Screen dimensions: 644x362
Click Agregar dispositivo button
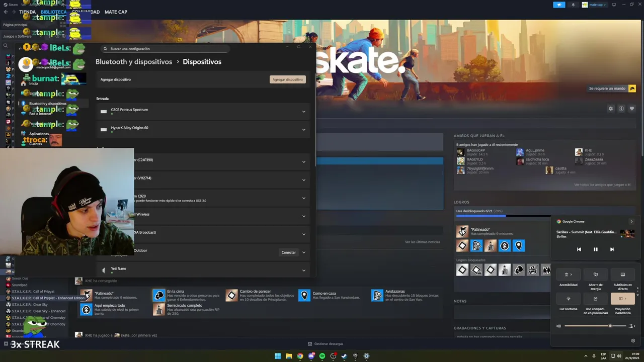[x=288, y=79]
